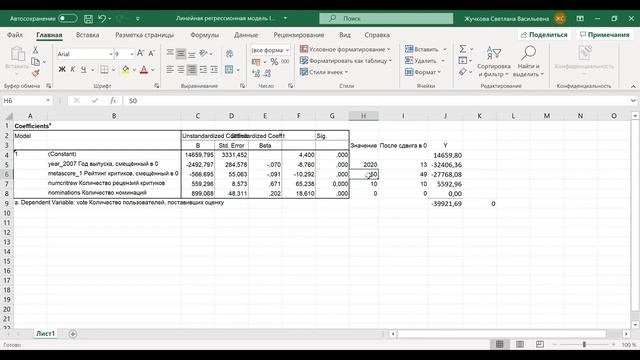Open the Справка tab
This screenshot has width=640, height=360.
pos(377,35)
